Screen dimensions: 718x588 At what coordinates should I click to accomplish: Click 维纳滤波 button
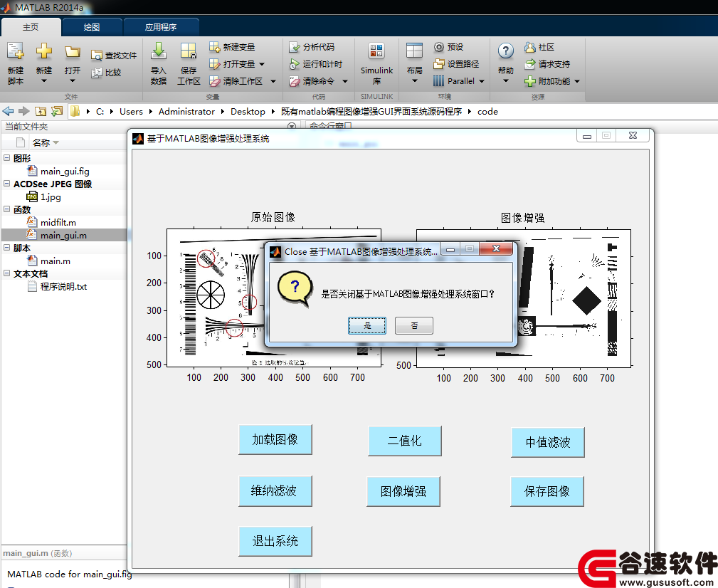(x=275, y=491)
